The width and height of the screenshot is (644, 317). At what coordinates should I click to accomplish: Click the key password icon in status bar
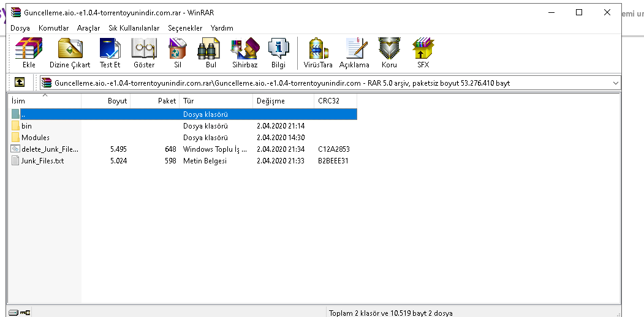point(25,313)
